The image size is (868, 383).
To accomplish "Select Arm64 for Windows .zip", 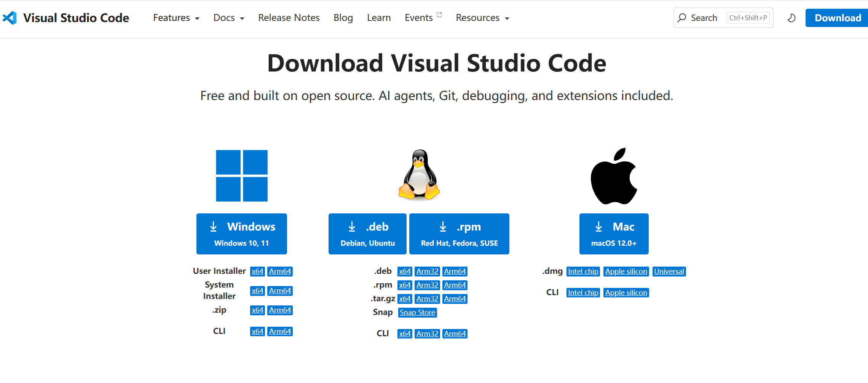I will click(280, 310).
